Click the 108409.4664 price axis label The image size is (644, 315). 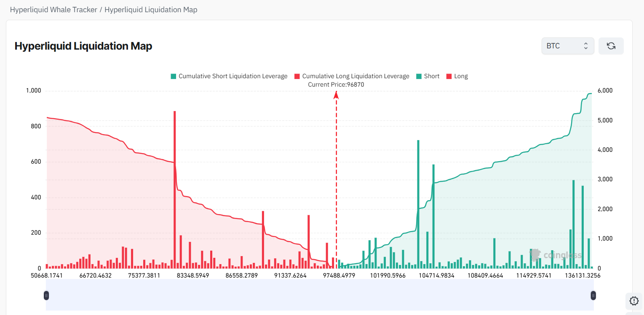(x=486, y=275)
